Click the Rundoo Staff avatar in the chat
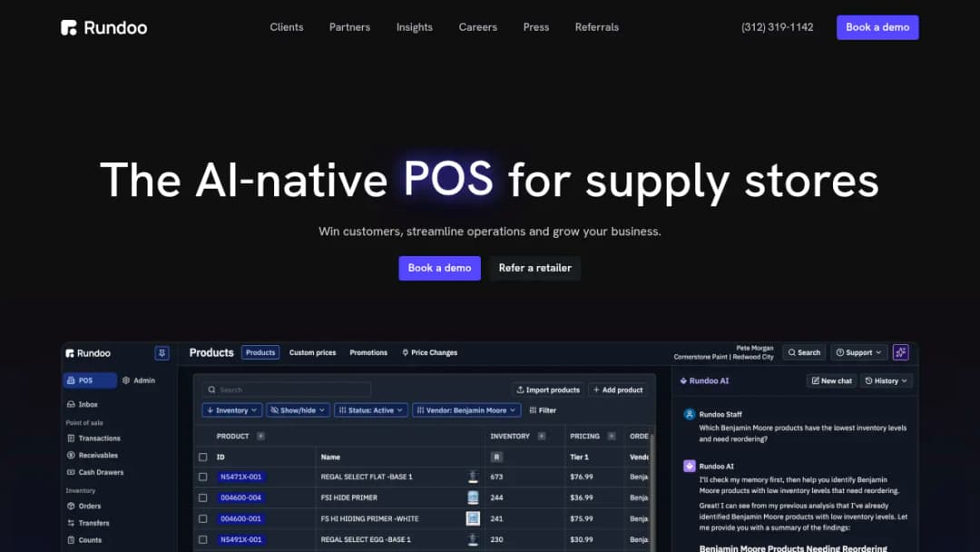The image size is (980, 552). 690,415
